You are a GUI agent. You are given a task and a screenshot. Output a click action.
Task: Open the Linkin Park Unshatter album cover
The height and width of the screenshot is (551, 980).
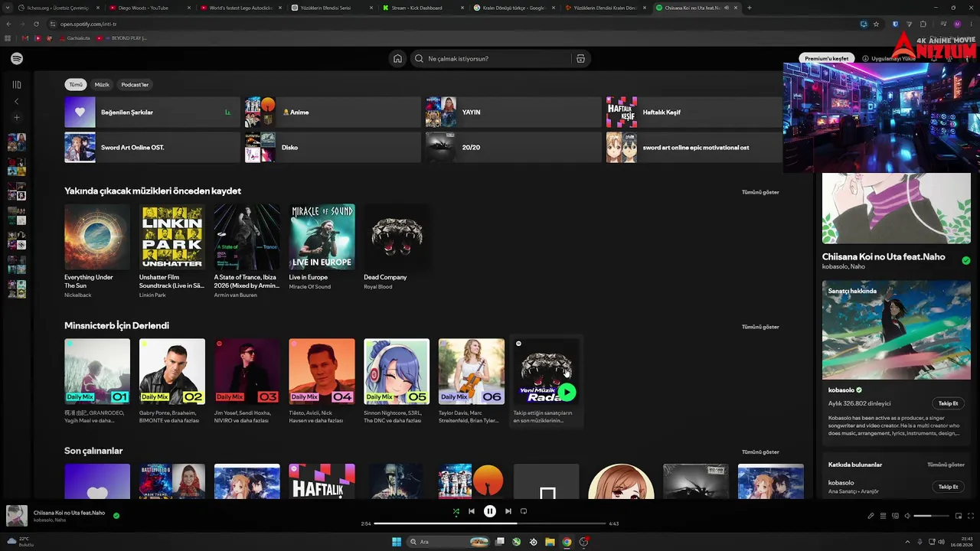172,237
